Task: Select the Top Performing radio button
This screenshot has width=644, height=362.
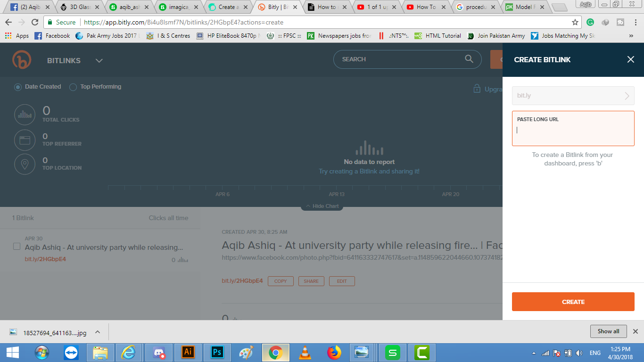Action: pyautogui.click(x=73, y=87)
